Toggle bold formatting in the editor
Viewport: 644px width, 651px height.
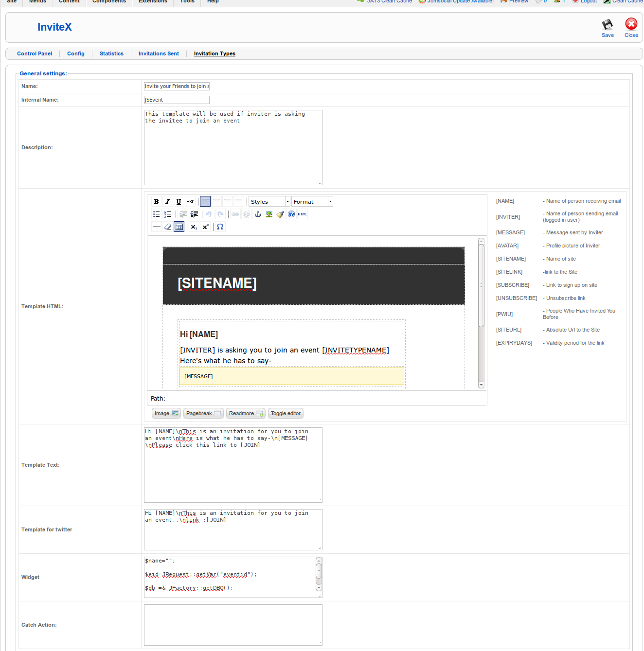tap(156, 201)
